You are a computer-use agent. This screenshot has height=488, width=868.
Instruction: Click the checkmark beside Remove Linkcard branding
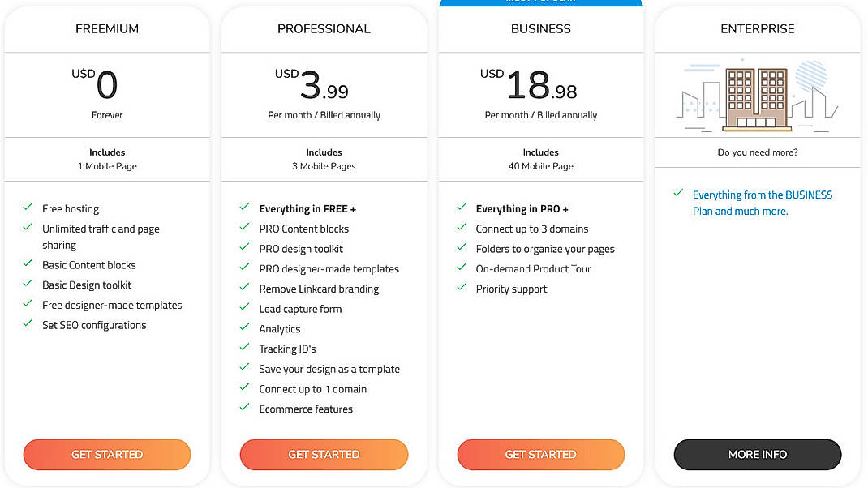tap(244, 289)
